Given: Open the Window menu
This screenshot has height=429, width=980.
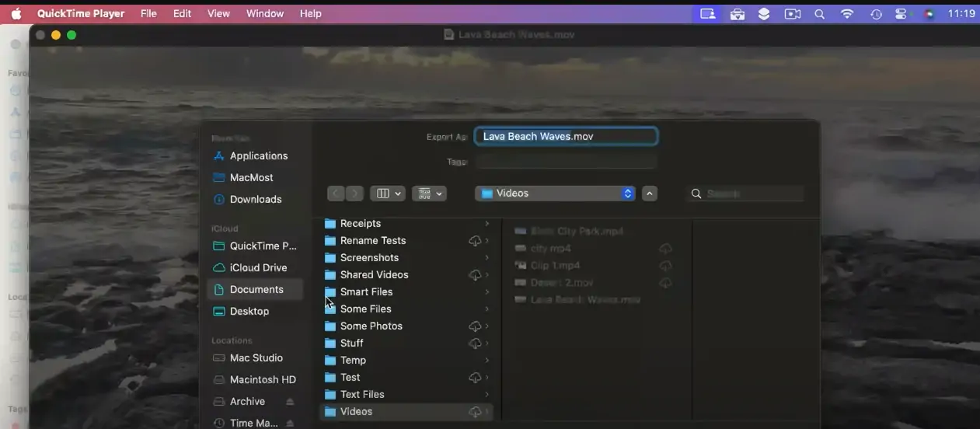Looking at the screenshot, I should [x=264, y=14].
